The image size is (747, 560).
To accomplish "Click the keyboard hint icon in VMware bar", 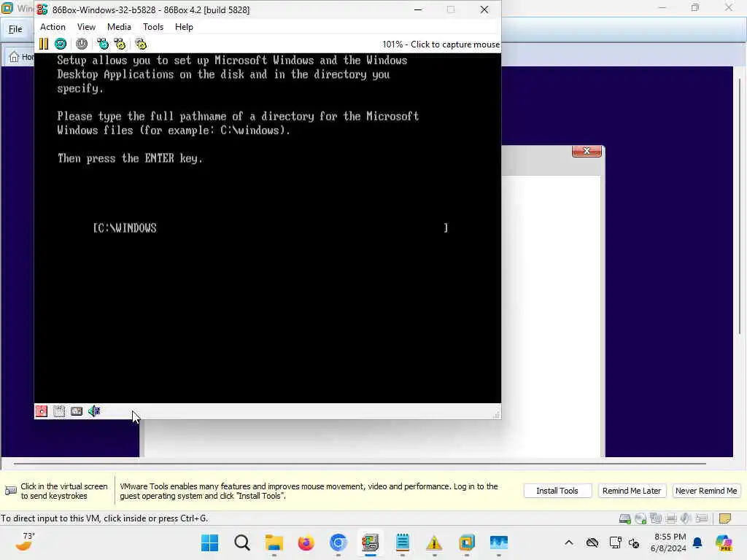I will click(10, 491).
